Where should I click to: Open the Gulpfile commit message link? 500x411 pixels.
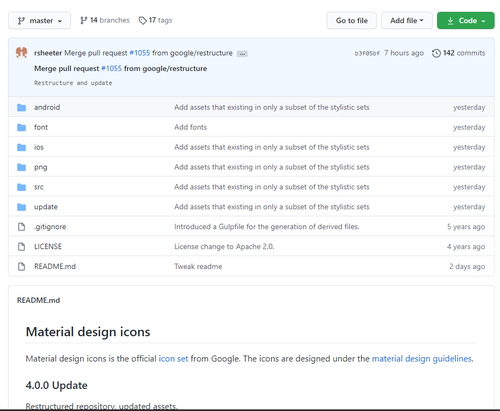(x=267, y=227)
